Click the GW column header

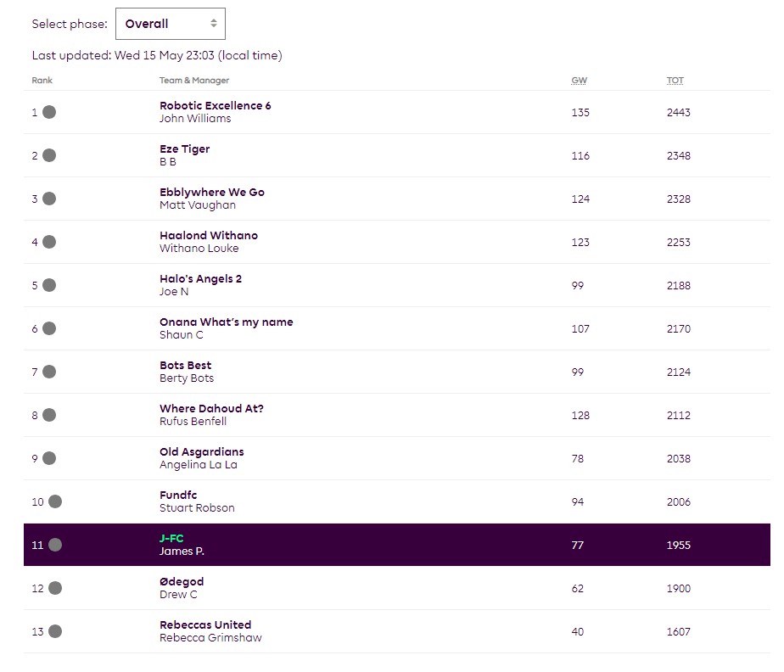point(579,81)
